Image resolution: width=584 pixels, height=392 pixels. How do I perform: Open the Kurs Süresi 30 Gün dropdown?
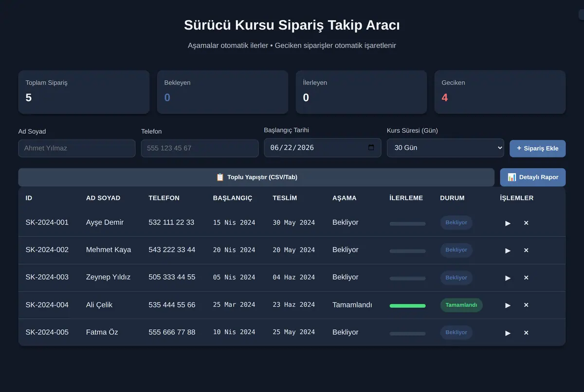(445, 147)
